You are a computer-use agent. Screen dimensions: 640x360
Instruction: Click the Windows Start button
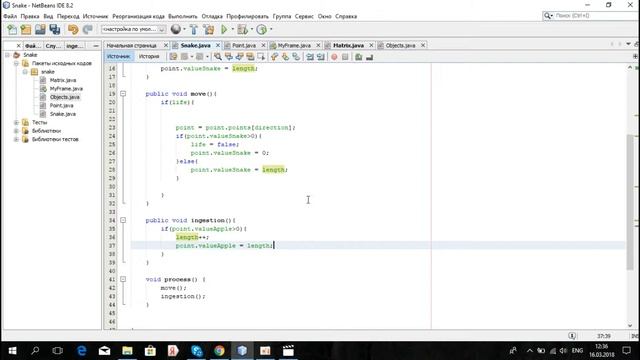[12, 351]
